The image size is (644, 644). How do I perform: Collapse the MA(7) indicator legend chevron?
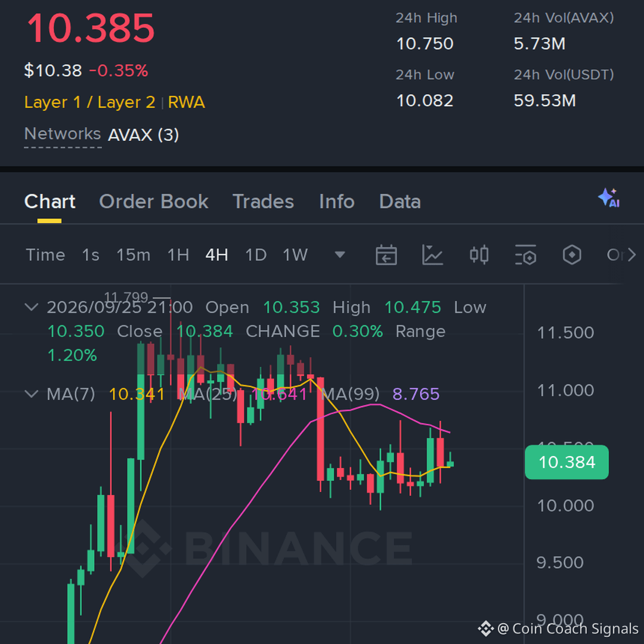coord(32,394)
